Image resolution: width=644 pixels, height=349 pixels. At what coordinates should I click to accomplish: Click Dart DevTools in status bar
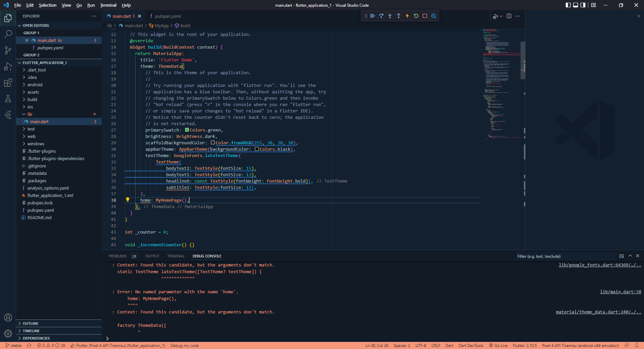[x=471, y=345]
